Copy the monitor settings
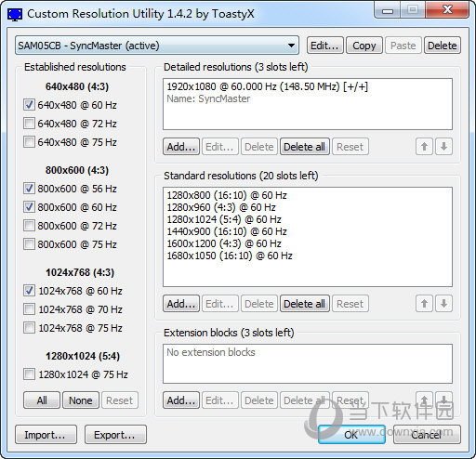The height and width of the screenshot is (459, 476). point(364,46)
